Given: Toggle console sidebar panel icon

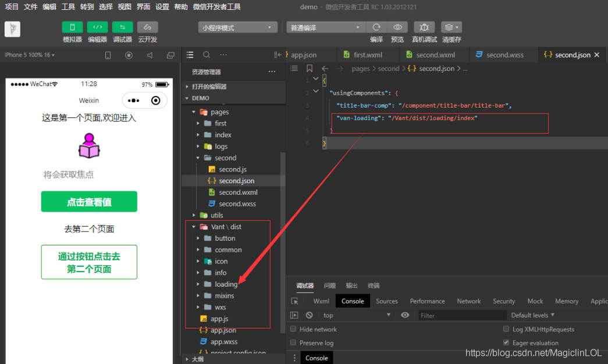Looking at the screenshot, I should pyautogui.click(x=294, y=315).
